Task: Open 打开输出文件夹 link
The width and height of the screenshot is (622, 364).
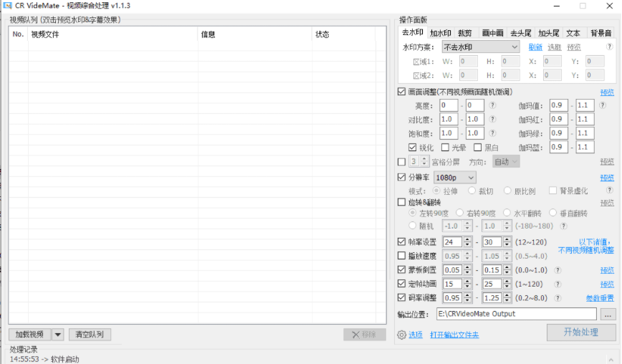Action: coord(454,335)
